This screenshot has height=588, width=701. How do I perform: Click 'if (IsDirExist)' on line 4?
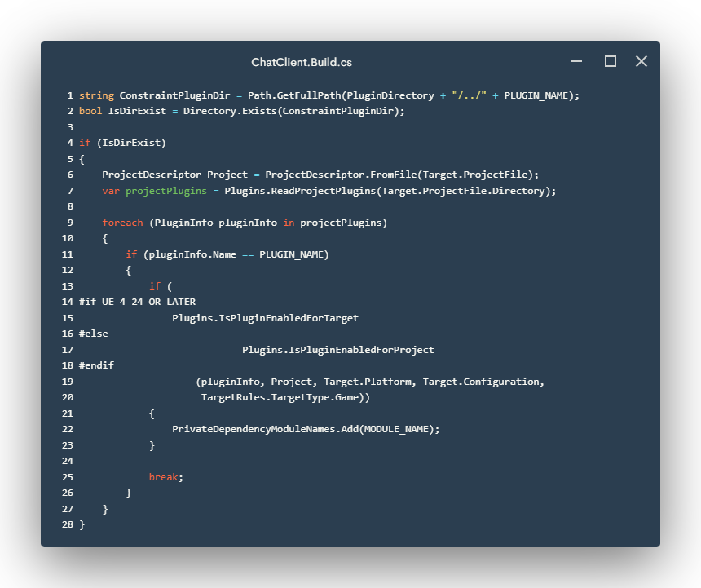tap(122, 143)
